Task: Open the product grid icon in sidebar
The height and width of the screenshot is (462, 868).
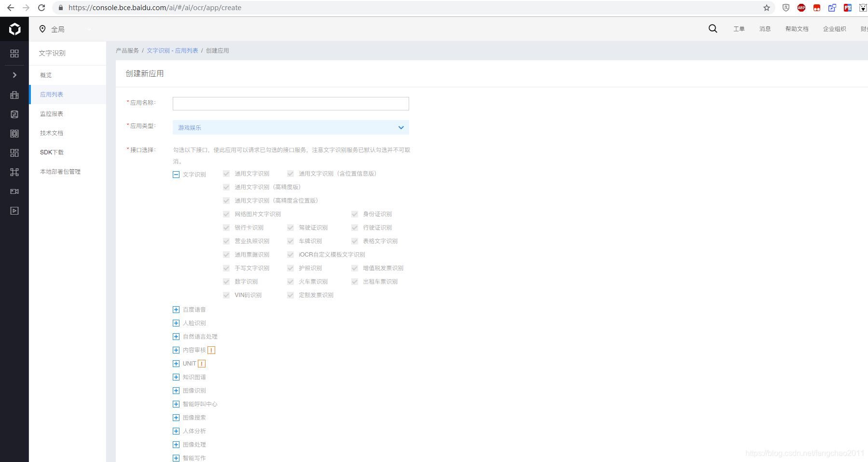Action: (14, 54)
